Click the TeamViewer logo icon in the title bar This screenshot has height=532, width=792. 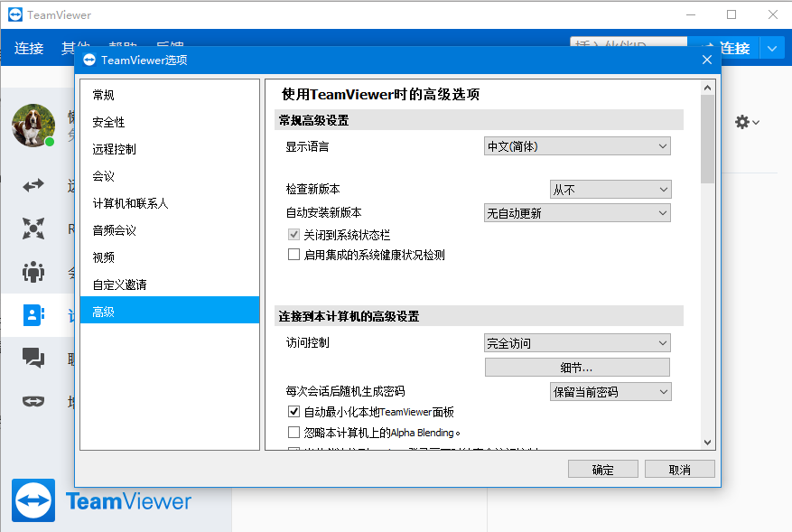tap(15, 14)
